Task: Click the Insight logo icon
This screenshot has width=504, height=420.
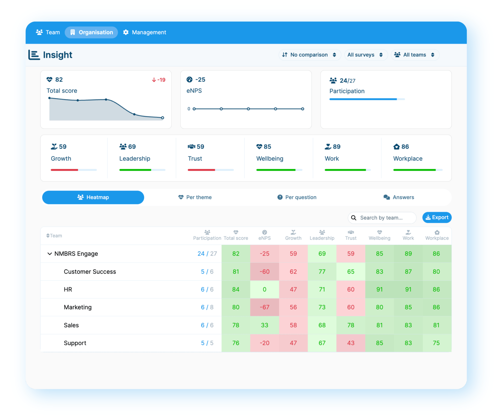Action: 34,55
